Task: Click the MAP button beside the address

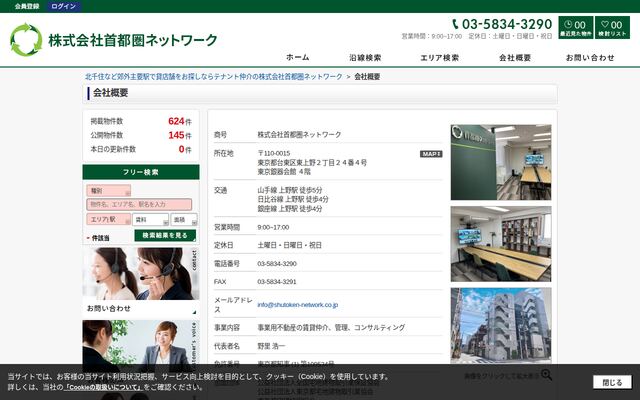Action: tap(431, 154)
